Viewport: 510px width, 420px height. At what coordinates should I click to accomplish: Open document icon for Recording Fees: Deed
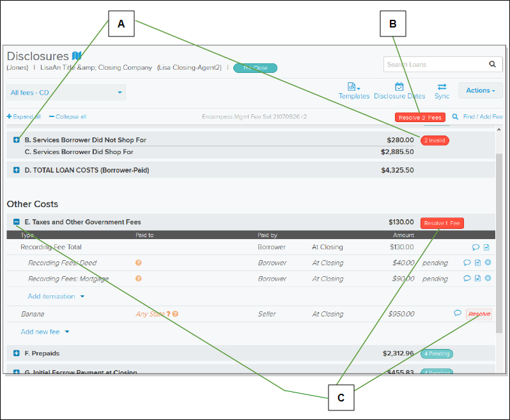[477, 263]
